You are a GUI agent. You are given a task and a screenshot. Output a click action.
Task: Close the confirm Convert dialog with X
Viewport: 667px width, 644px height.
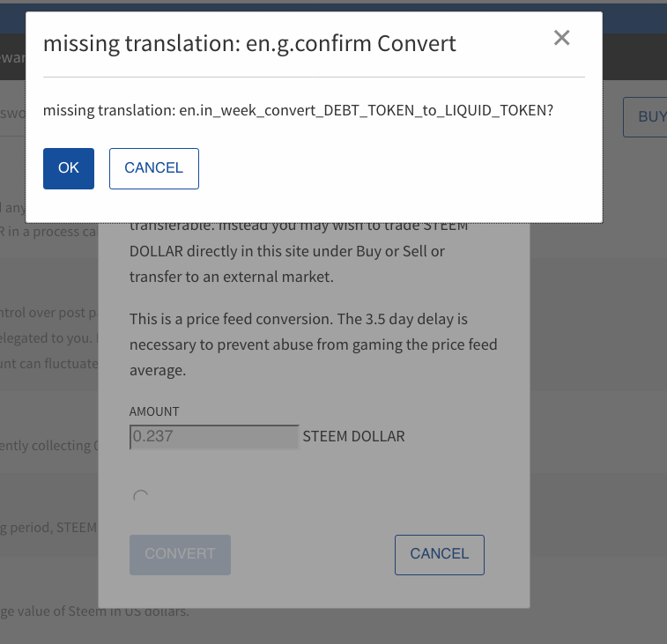[561, 38]
